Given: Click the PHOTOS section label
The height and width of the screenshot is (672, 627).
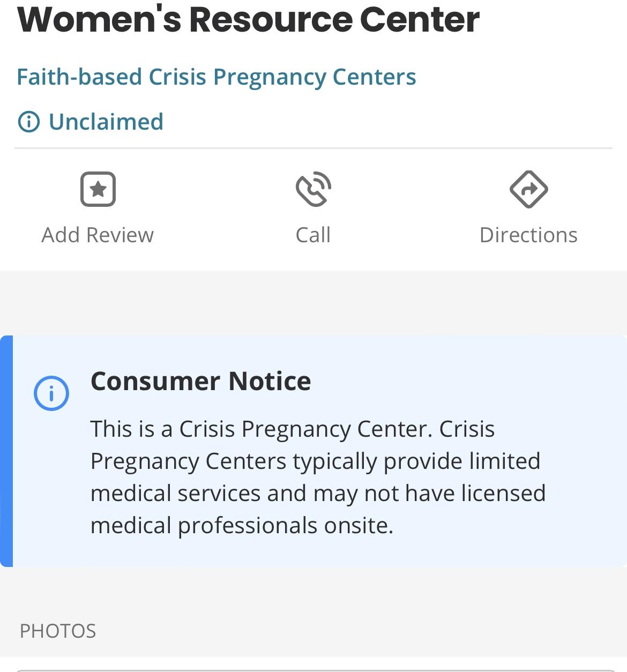Looking at the screenshot, I should tap(58, 631).
